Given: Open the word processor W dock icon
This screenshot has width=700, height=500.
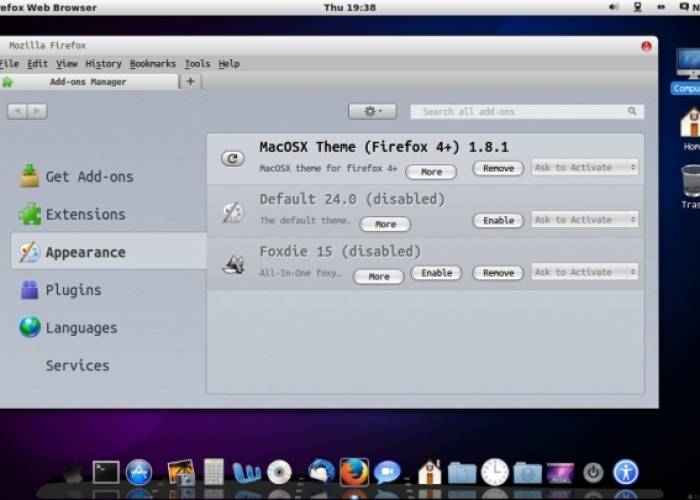Looking at the screenshot, I should coord(246,473).
